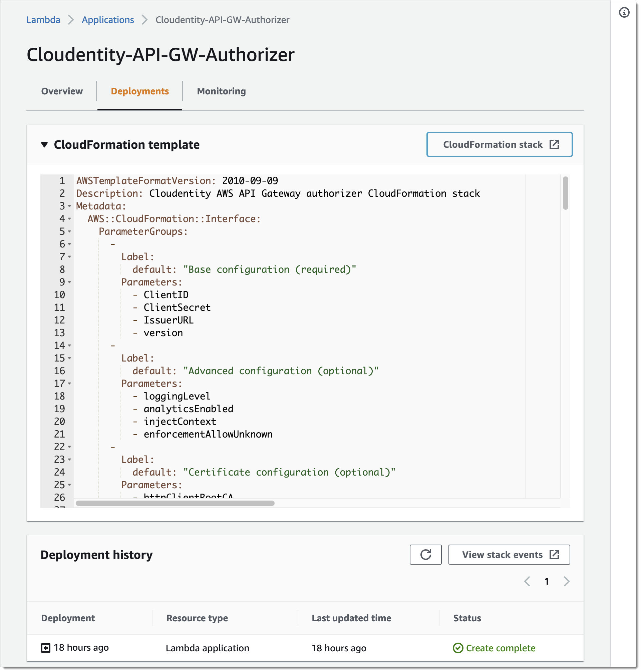Click the IssuerURL parameter on line 12
Image resolution: width=641 pixels, height=672 pixels.
point(169,320)
